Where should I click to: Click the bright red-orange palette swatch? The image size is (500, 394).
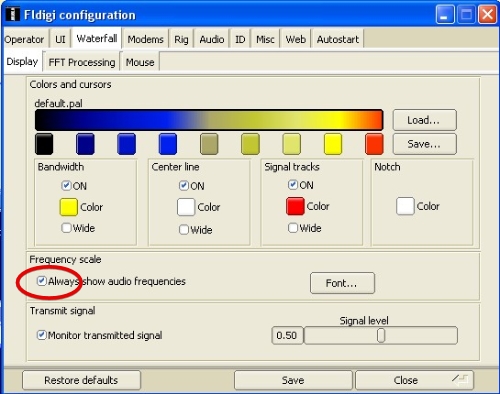coord(374,144)
